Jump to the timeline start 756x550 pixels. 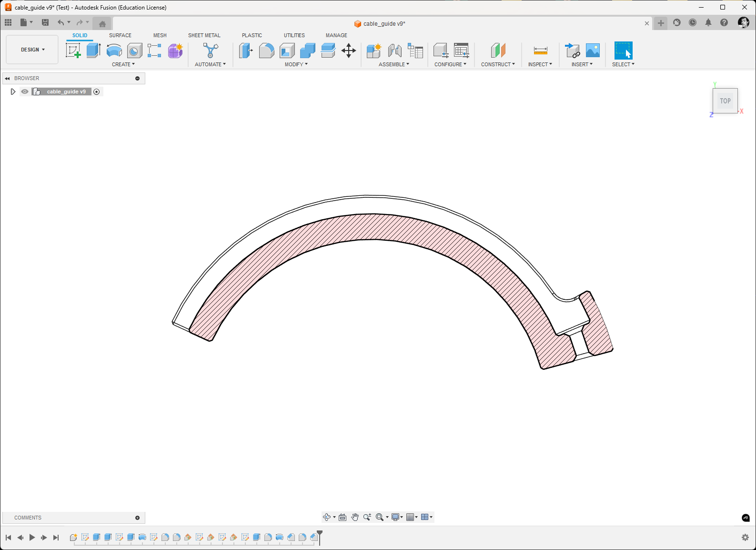(8, 538)
